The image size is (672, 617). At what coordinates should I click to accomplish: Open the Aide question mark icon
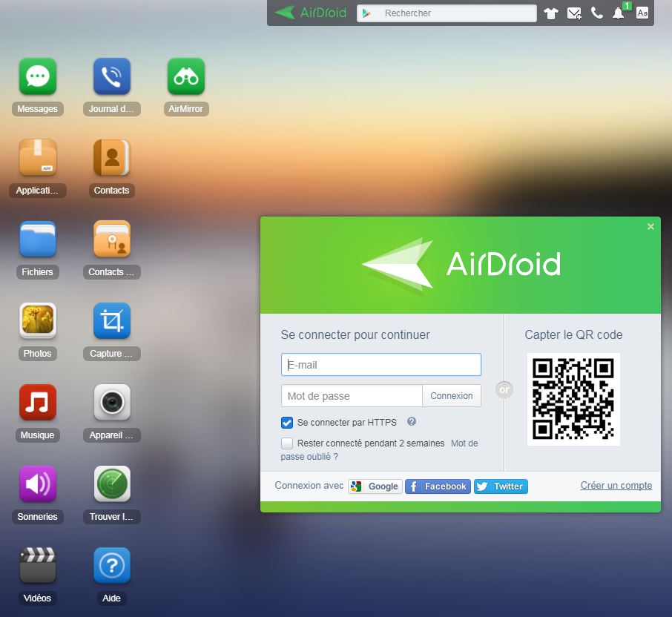[112, 566]
